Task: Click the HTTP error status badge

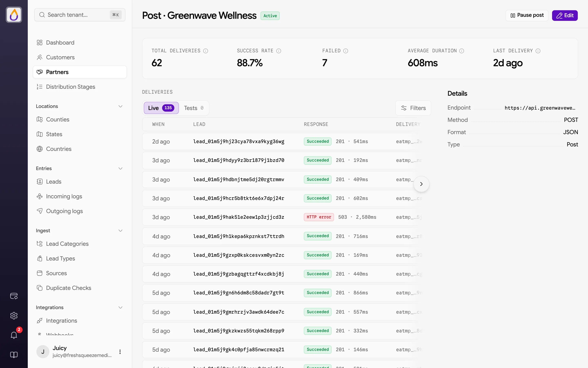Action: click(x=318, y=217)
